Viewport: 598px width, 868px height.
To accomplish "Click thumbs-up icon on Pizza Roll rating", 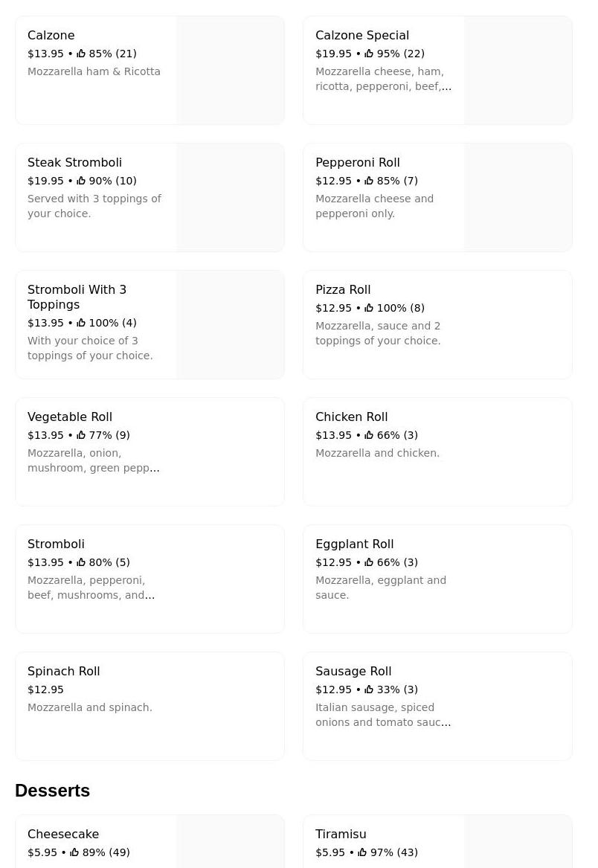I will pos(369,308).
